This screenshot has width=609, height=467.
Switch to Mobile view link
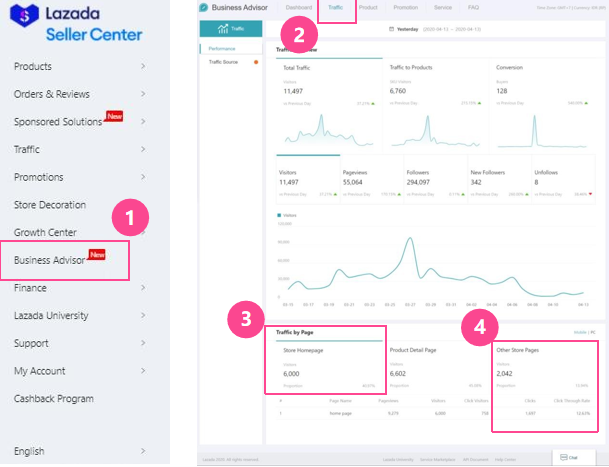[x=580, y=332]
